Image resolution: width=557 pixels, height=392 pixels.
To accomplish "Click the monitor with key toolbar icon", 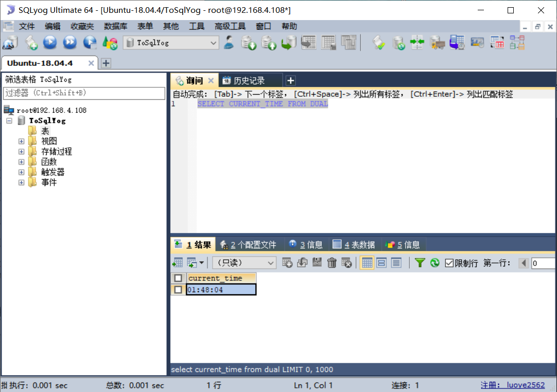I will click(477, 43).
